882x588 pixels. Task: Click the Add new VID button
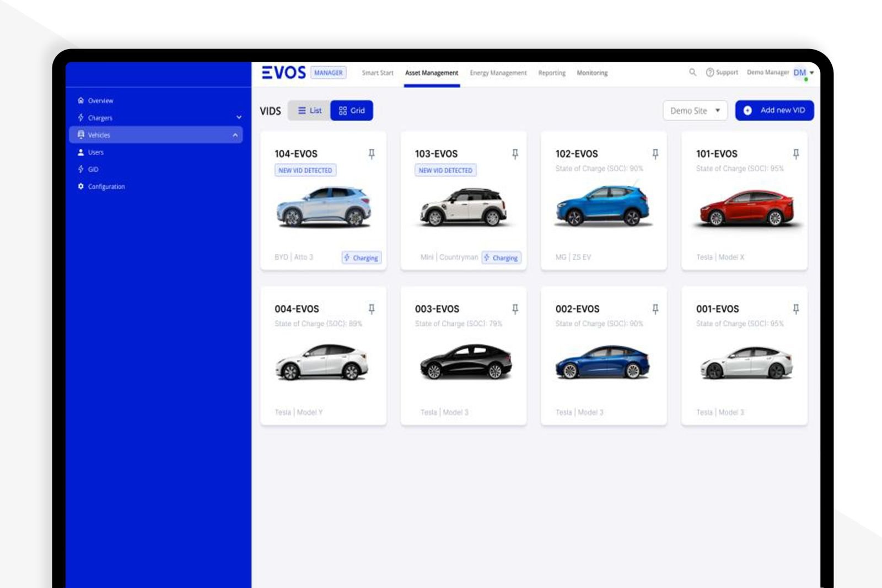pos(775,110)
